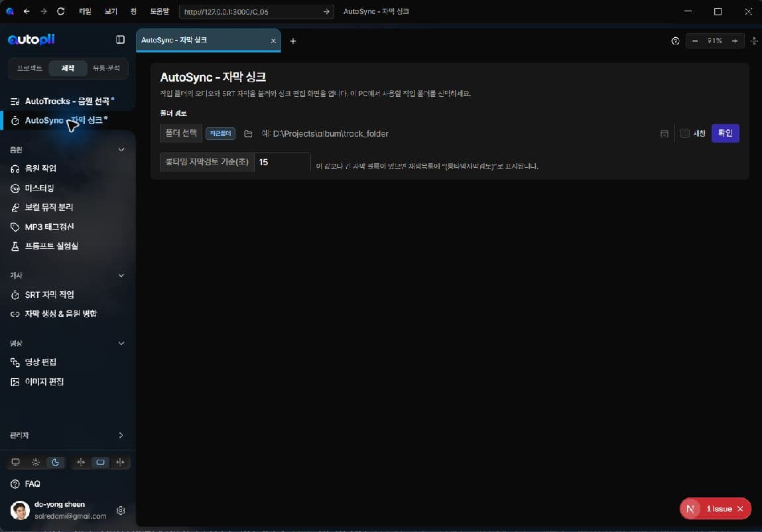Click the folder path input field
The width and height of the screenshot is (762, 532).
coord(457,134)
